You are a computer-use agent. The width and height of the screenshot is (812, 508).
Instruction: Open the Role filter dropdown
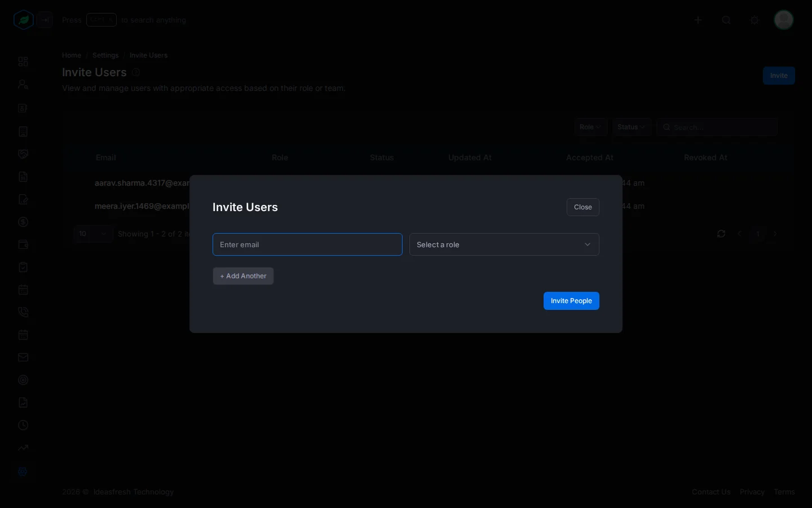590,127
